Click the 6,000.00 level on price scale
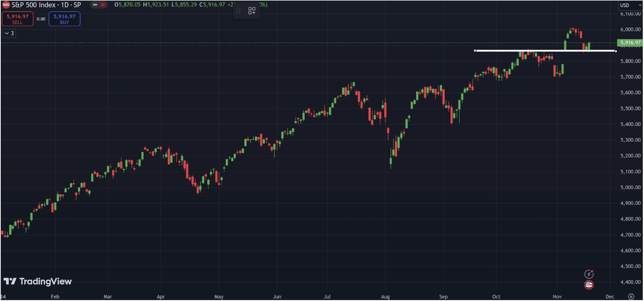Image resolution: width=644 pixels, height=301 pixels. [630, 29]
